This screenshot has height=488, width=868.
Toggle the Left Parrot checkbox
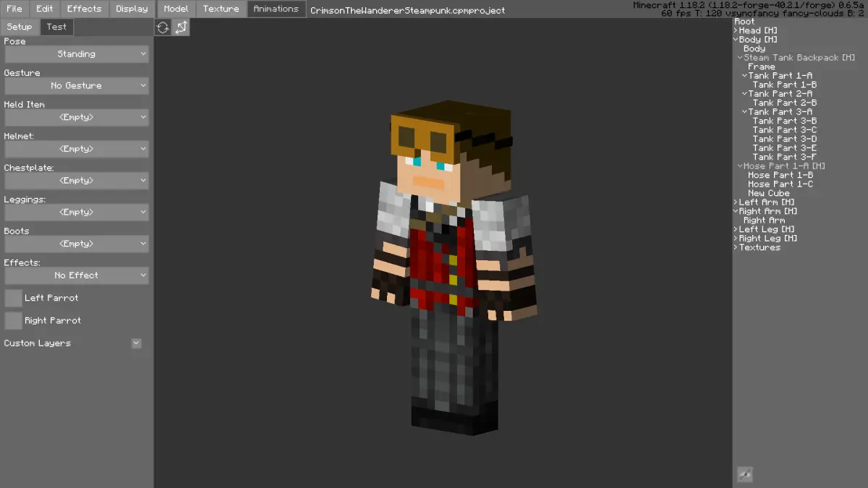click(13, 298)
